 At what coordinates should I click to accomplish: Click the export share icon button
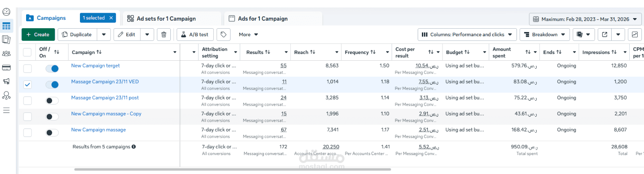[604, 35]
